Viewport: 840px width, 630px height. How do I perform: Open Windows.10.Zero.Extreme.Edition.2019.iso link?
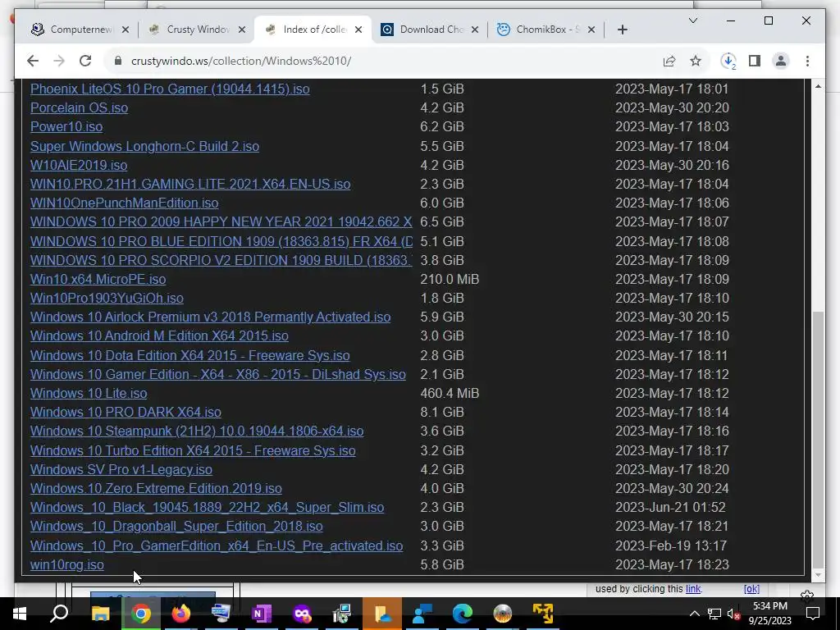(156, 489)
